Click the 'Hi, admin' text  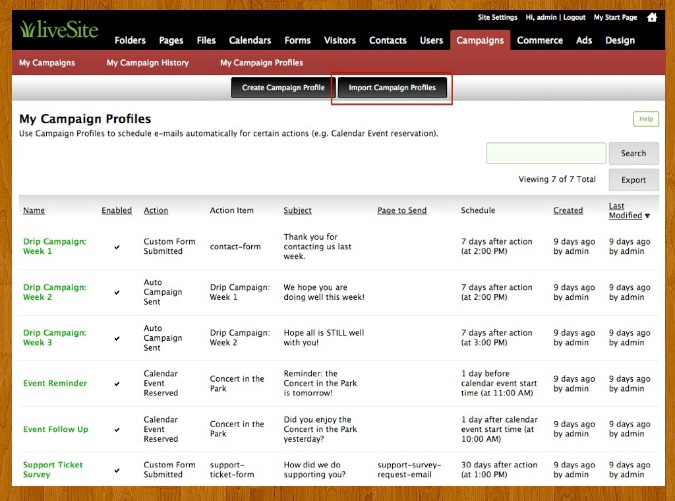click(541, 17)
